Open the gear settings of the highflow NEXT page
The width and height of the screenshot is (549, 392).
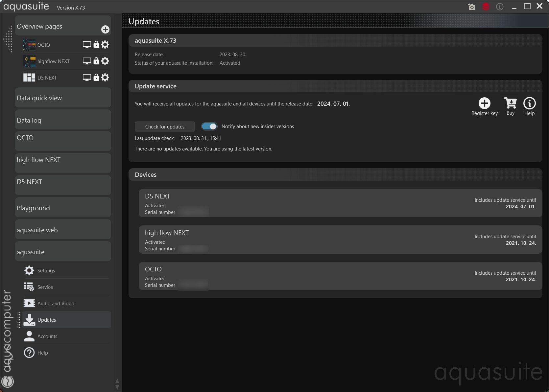(x=105, y=61)
